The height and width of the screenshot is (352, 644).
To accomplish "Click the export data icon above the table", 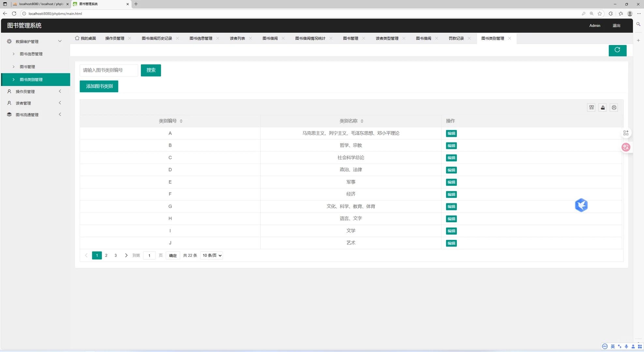I will click(602, 108).
